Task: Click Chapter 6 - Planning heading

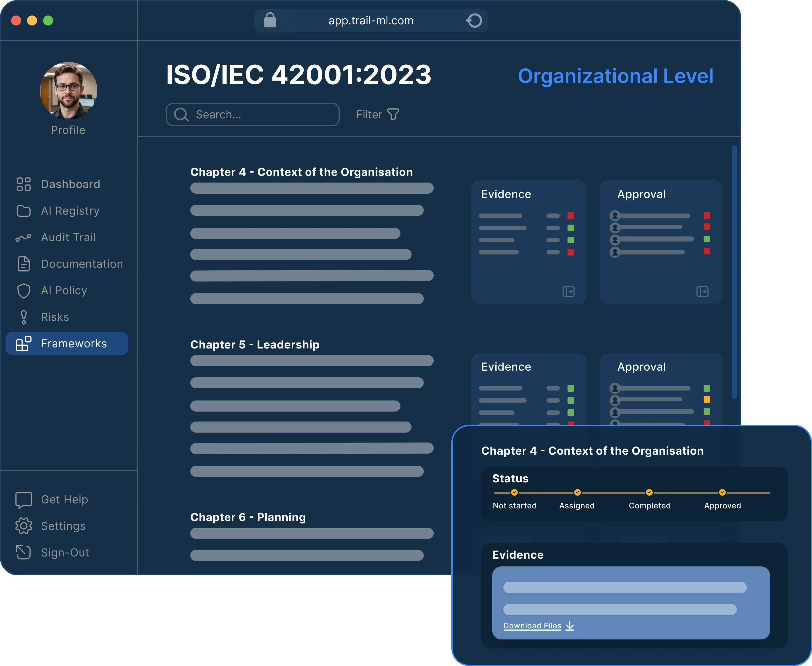Action: tap(248, 517)
